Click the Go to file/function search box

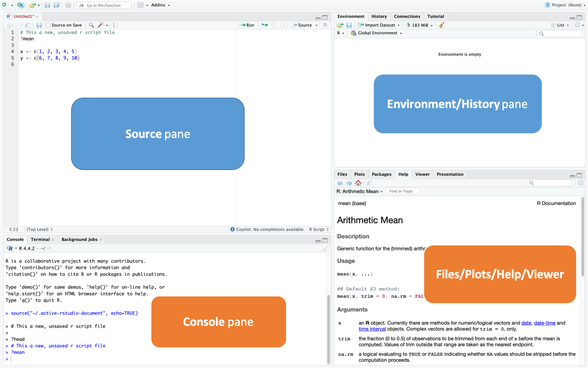coord(104,5)
